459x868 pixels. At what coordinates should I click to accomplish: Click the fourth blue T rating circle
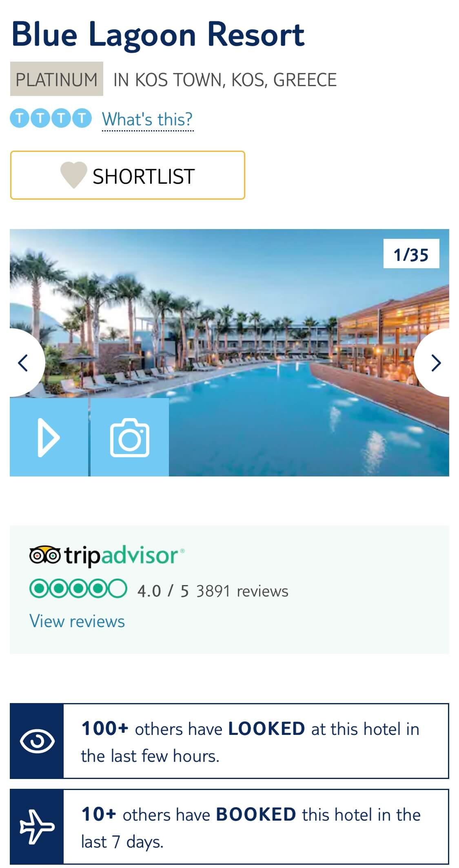click(82, 119)
